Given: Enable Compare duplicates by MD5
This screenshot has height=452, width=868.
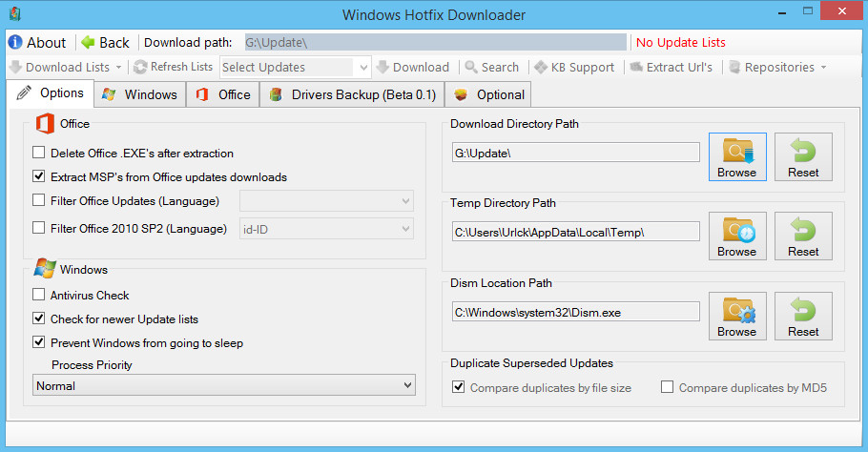Looking at the screenshot, I should tap(668, 387).
